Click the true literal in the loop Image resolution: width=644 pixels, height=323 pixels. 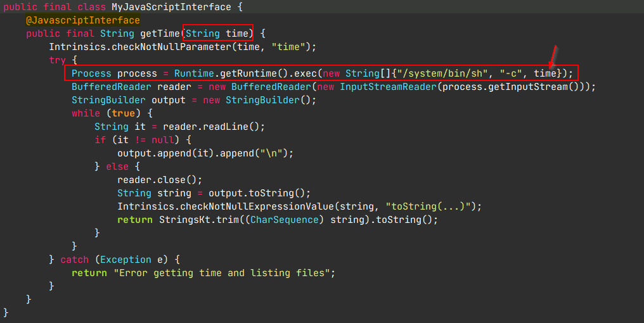[123, 113]
